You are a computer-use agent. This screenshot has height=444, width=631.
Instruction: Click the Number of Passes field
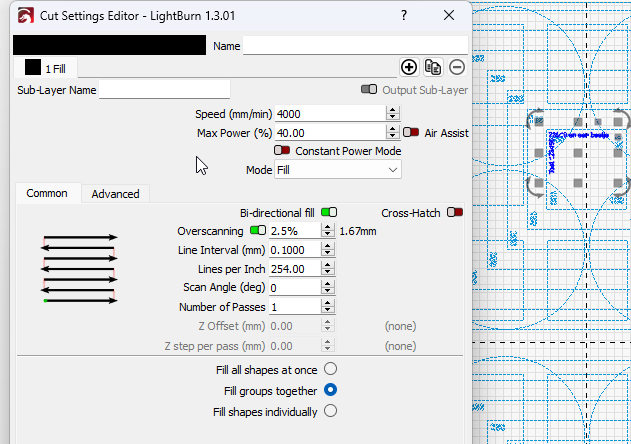295,307
